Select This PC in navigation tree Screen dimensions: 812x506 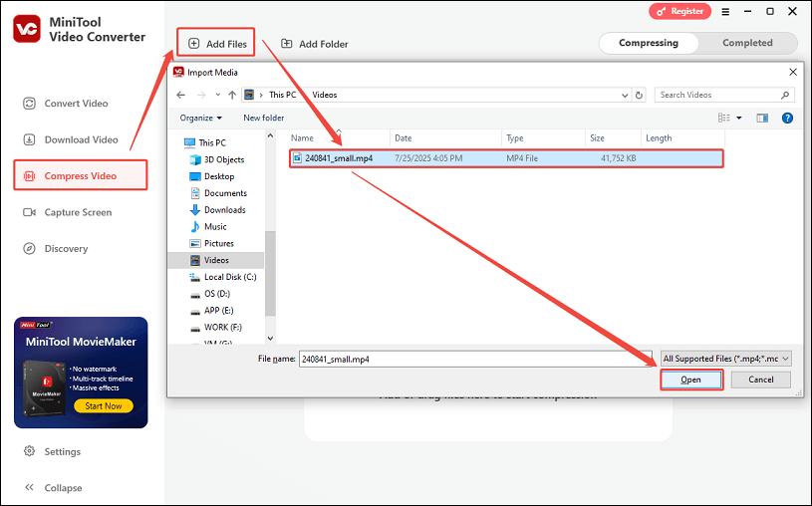205,142
